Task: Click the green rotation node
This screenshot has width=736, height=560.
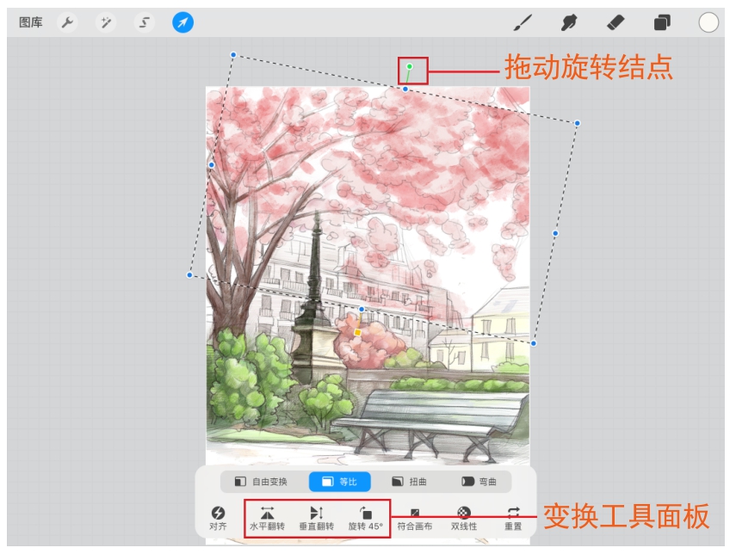Action: (x=410, y=66)
